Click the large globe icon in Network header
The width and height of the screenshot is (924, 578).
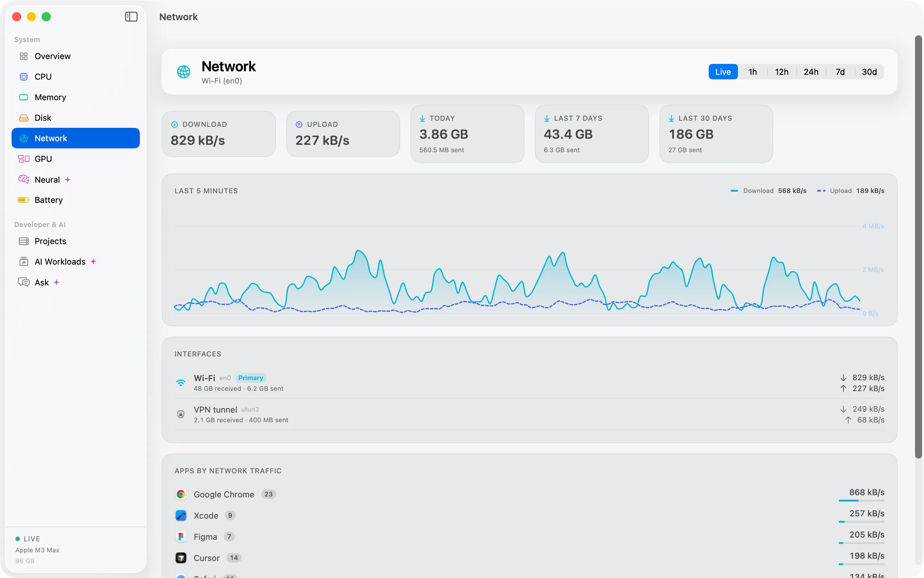click(184, 72)
